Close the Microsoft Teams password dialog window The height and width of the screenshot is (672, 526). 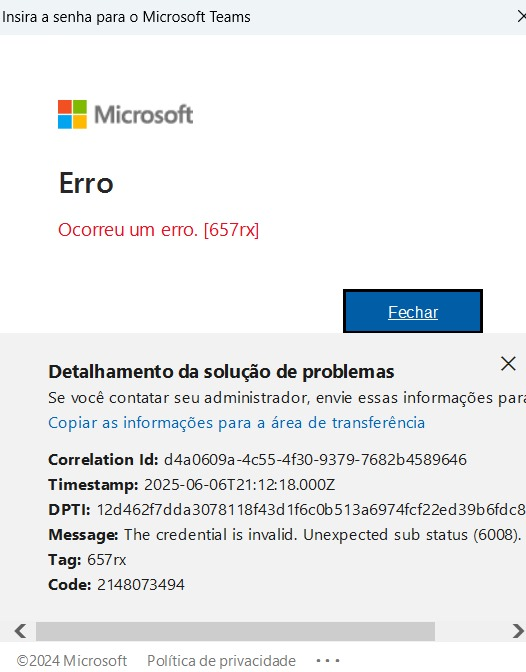(521, 17)
